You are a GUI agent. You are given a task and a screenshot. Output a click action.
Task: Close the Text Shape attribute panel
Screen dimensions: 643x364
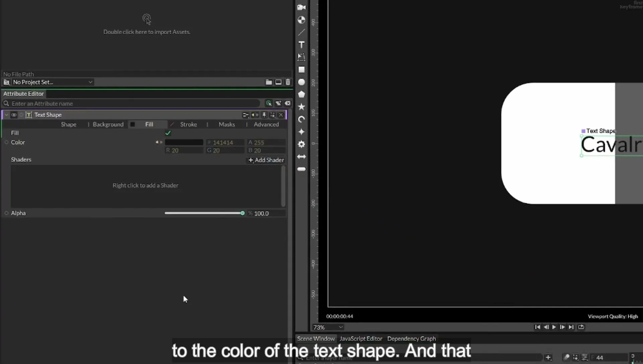[x=281, y=115]
